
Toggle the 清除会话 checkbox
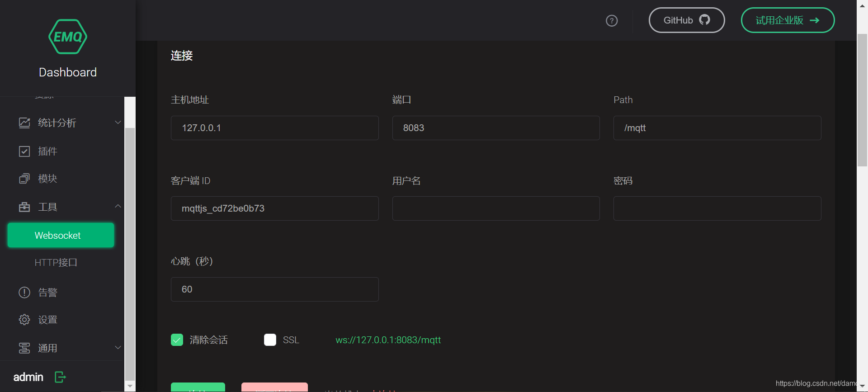point(177,340)
